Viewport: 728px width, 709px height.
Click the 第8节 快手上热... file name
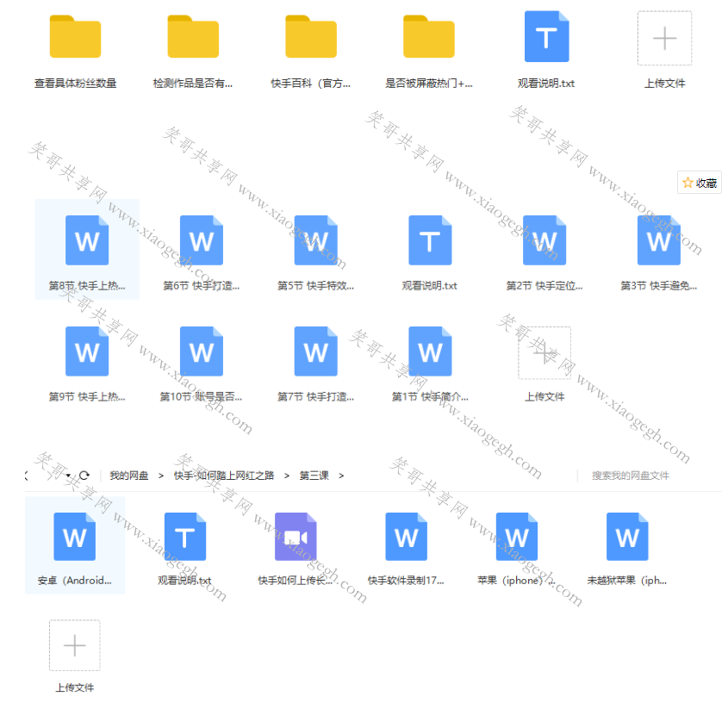(87, 285)
